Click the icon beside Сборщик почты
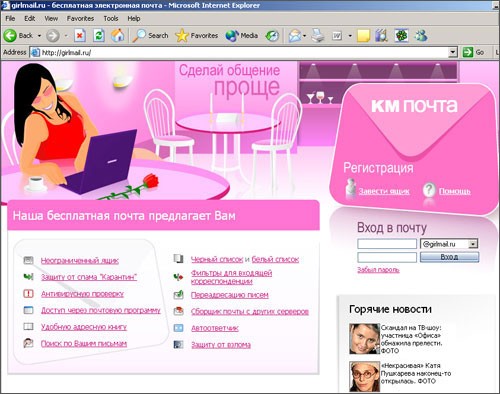500x394 pixels. pos(179,311)
